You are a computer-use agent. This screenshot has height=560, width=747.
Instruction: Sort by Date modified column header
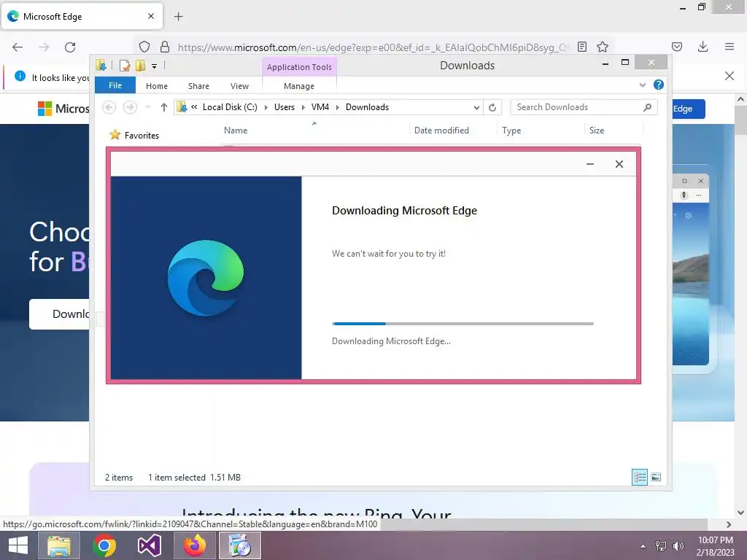pos(452,130)
